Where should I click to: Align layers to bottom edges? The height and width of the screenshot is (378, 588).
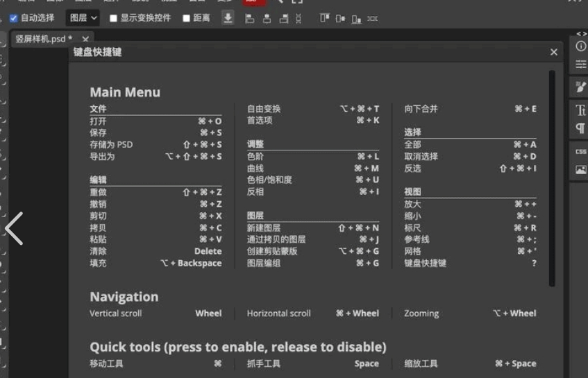coord(356,19)
